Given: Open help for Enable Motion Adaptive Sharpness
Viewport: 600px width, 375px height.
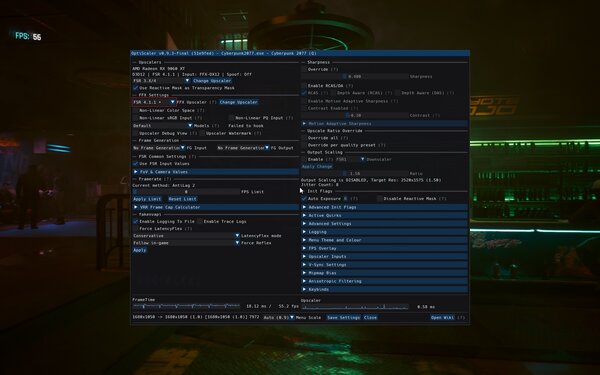Looking at the screenshot, I should pos(395,101).
